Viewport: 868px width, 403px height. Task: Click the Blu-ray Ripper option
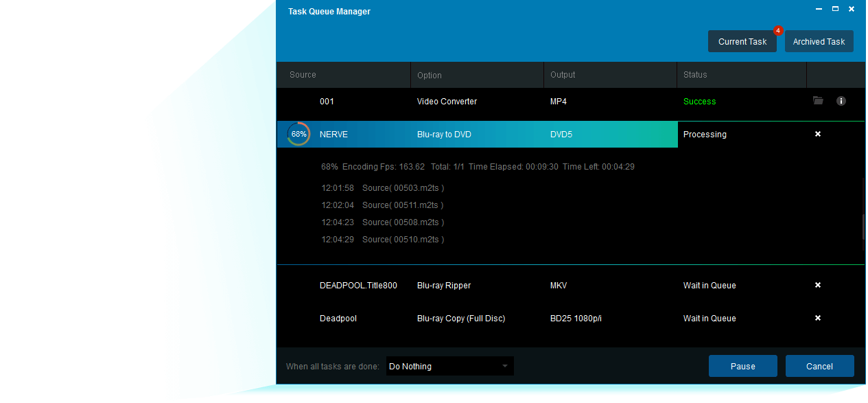click(444, 286)
